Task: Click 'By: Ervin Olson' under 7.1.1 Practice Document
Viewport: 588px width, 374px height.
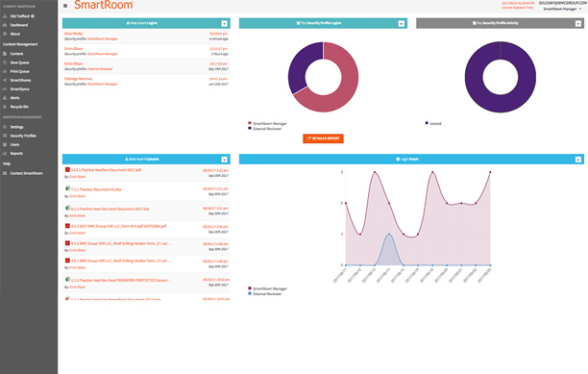Action: (x=75, y=196)
